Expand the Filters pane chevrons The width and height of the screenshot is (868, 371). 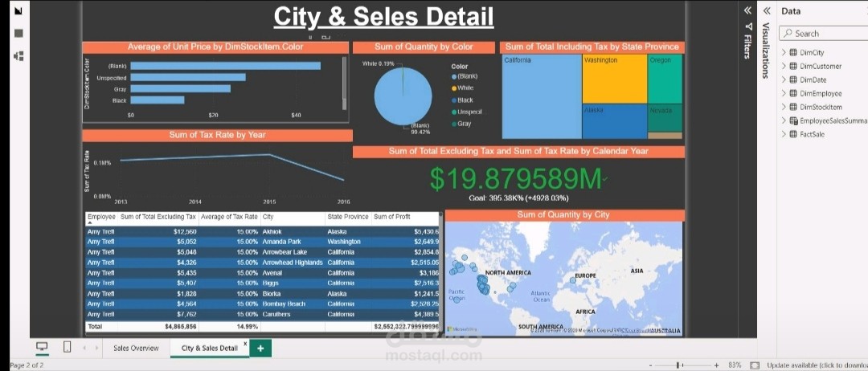point(748,10)
